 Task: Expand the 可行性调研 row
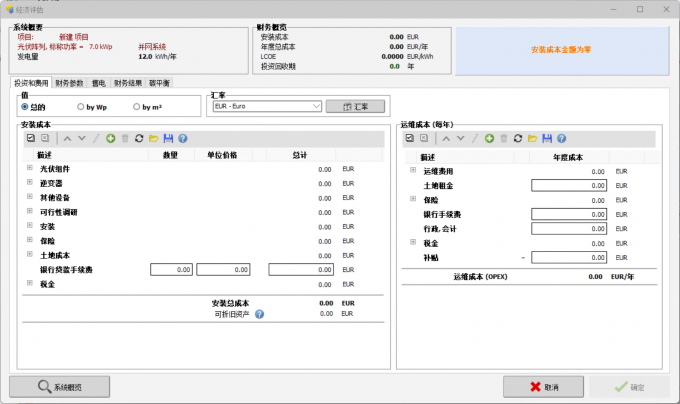(29, 211)
